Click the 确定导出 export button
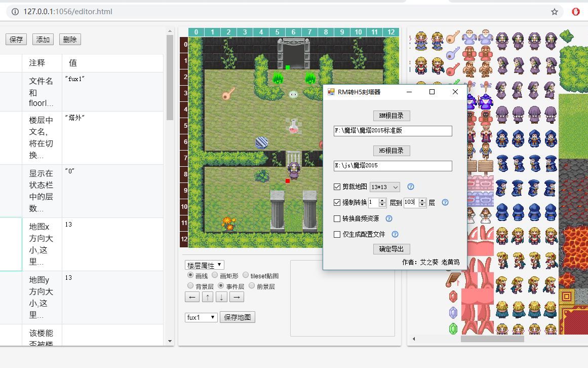Image resolution: width=588 pixels, height=368 pixels. click(390, 249)
